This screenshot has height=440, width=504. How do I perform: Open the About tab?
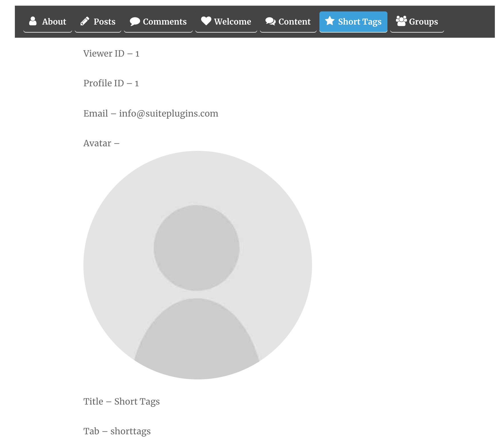click(48, 22)
